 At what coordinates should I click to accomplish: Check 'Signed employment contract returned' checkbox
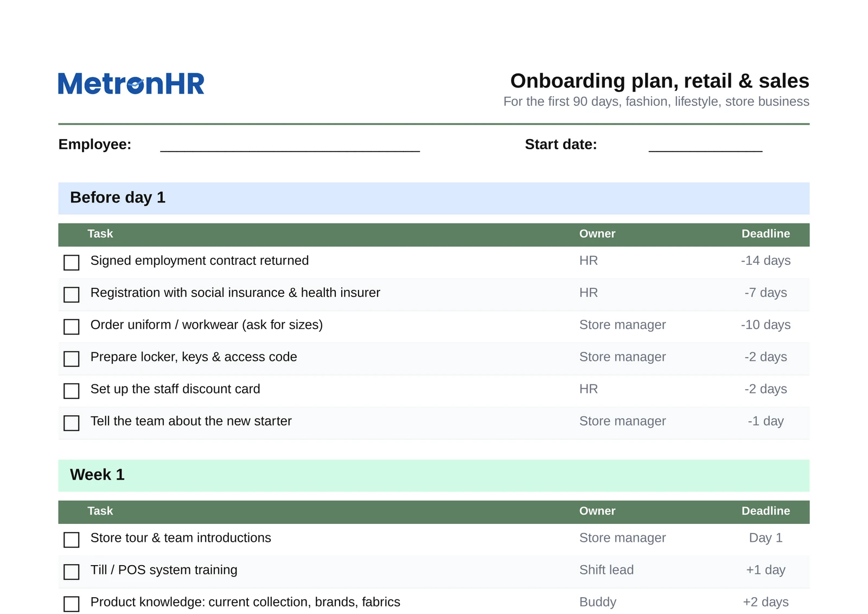[72, 263]
